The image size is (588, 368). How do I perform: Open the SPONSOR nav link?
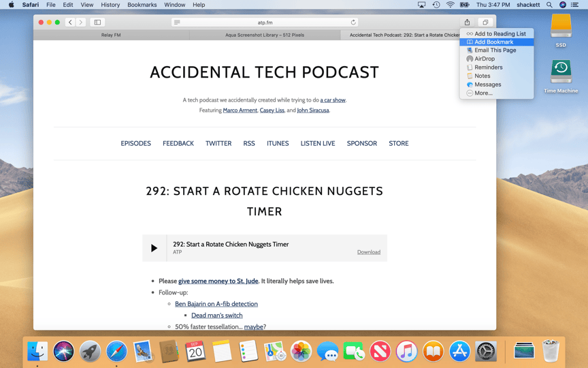point(362,143)
